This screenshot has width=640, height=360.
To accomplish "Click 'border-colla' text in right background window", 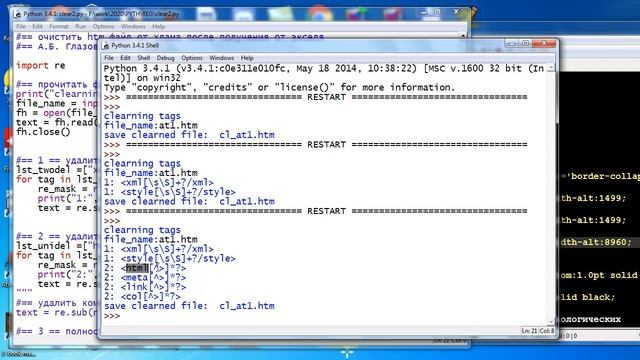I will click(x=605, y=176).
